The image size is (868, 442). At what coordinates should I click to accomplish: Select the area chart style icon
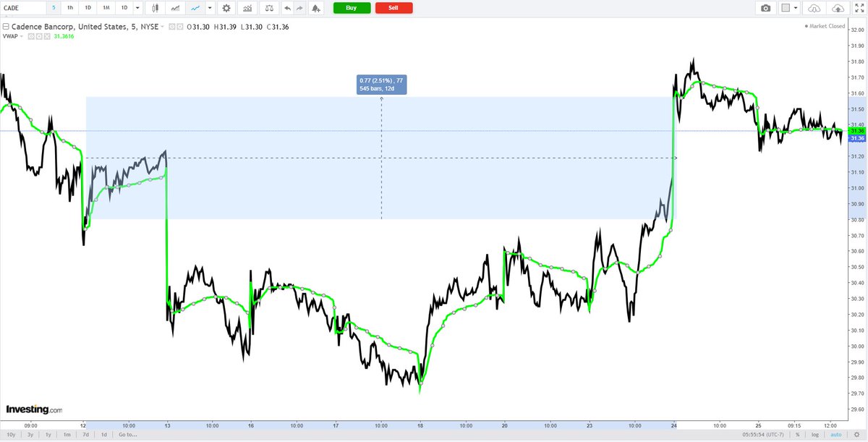pyautogui.click(x=176, y=8)
